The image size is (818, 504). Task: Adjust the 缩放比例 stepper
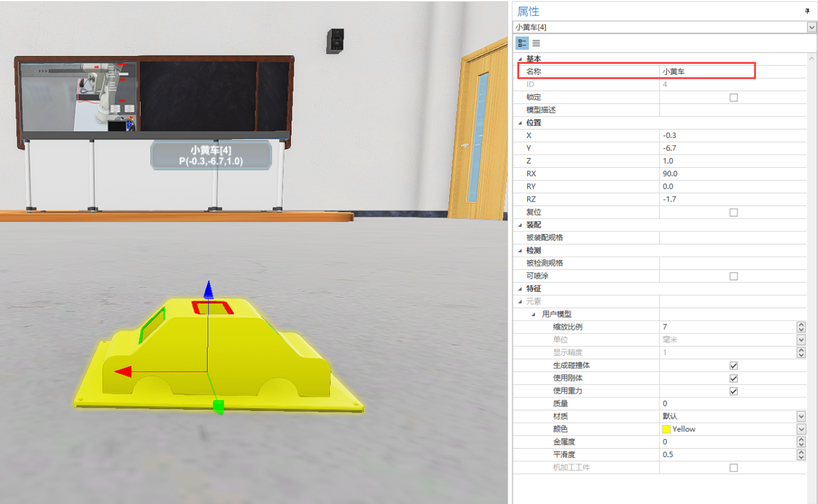coord(801,327)
